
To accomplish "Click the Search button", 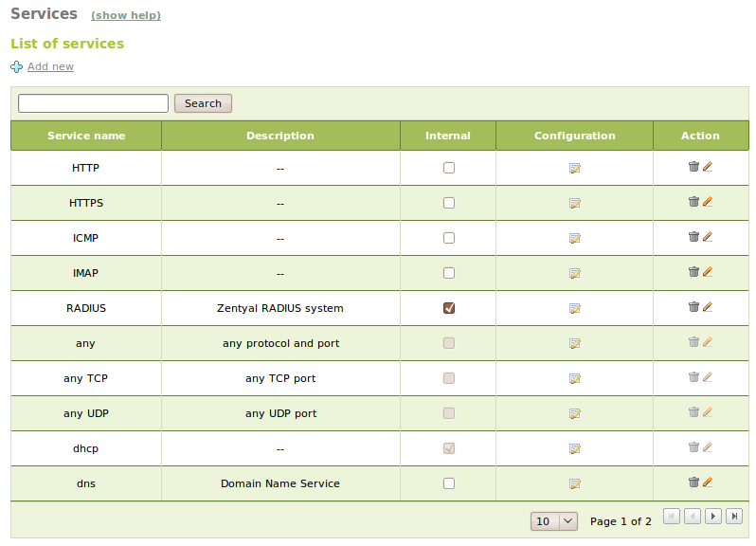I will [x=203, y=103].
